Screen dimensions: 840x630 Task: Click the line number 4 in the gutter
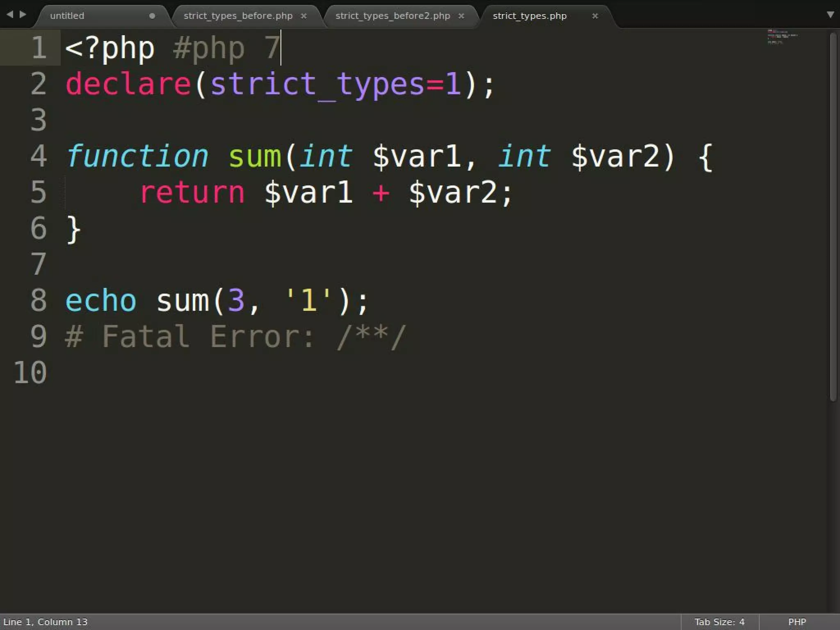pos(39,156)
